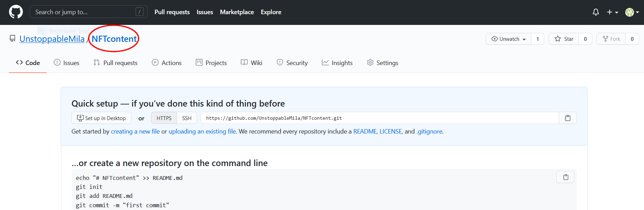Open the user avatar menu
644x210 pixels.
[x=632, y=12]
